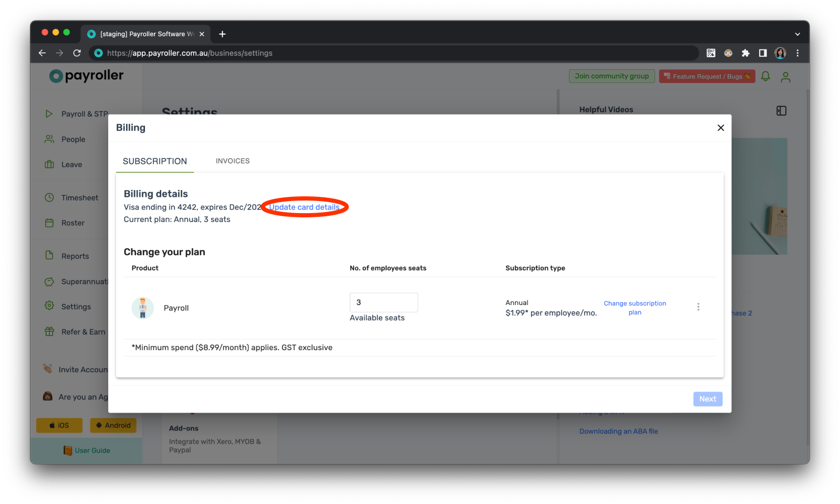Click the Timesheet clock icon
The height and width of the screenshot is (504, 840).
click(49, 197)
